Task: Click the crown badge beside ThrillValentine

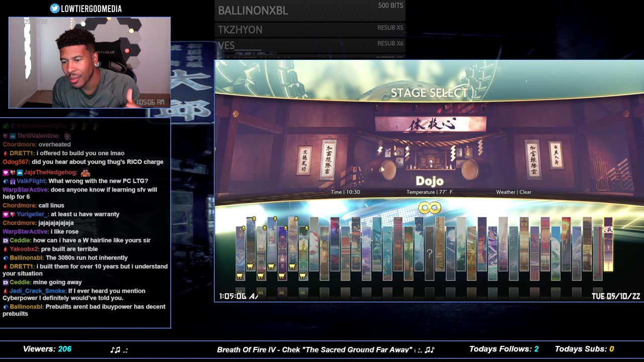Action: coord(12,136)
